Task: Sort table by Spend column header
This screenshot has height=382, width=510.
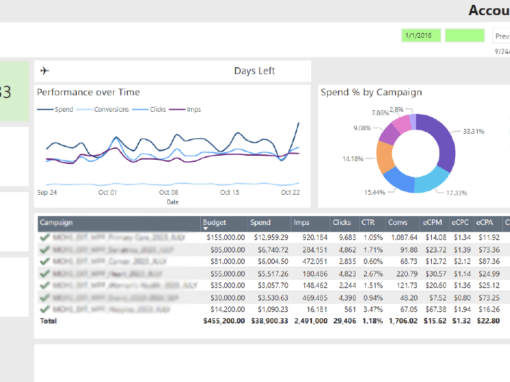Action: tap(261, 222)
